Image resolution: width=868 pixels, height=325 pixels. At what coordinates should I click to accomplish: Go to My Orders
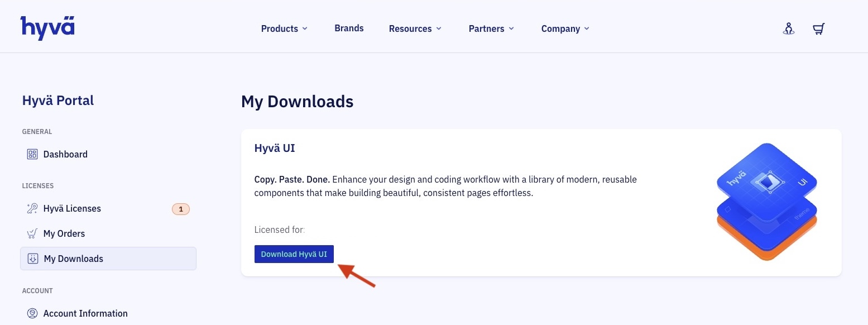[x=64, y=233]
